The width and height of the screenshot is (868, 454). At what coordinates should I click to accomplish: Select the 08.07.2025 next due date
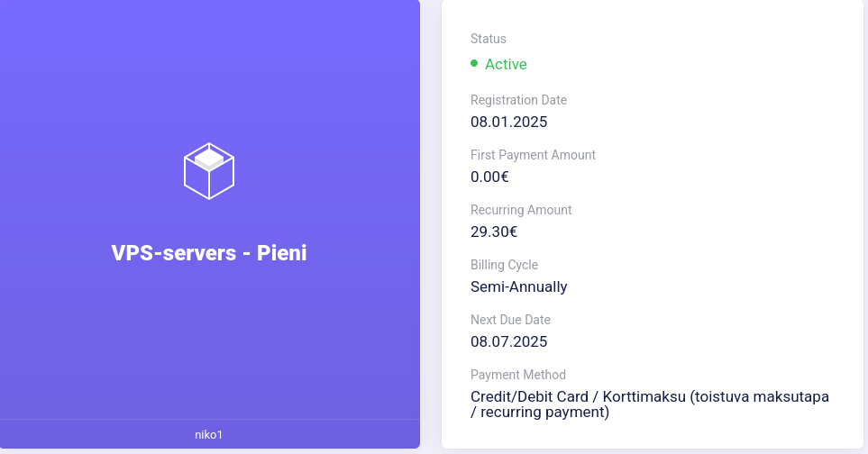tap(508, 341)
